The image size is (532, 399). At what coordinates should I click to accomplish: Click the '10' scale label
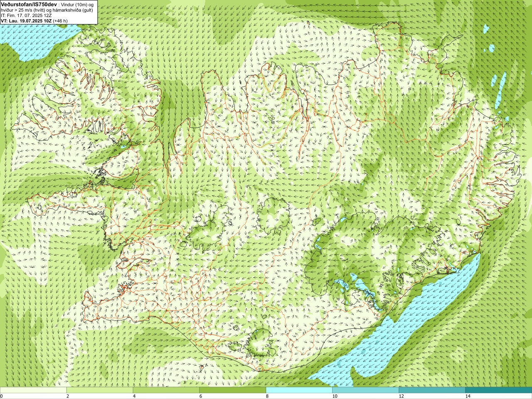click(x=335, y=396)
